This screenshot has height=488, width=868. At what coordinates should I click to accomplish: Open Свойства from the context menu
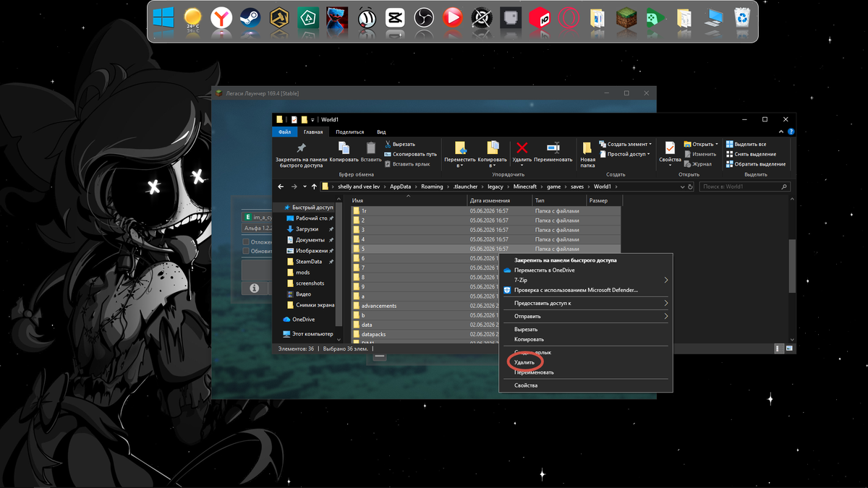tap(526, 385)
